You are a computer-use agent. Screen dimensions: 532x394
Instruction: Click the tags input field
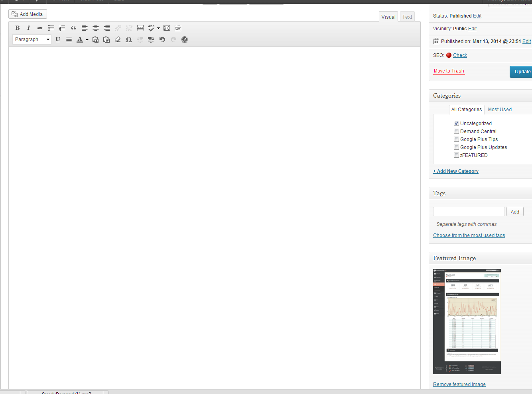[x=469, y=212]
